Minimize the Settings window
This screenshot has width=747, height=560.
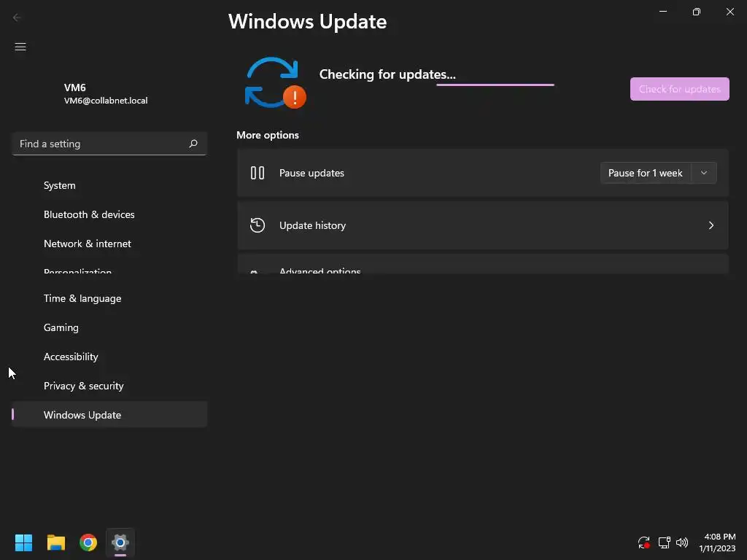point(662,12)
